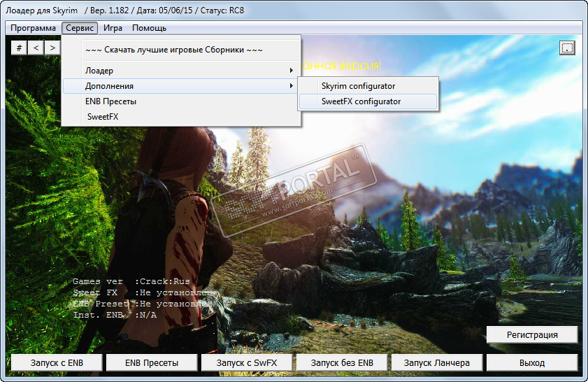Click the Inst. ENB :N/A status line

tap(115, 315)
